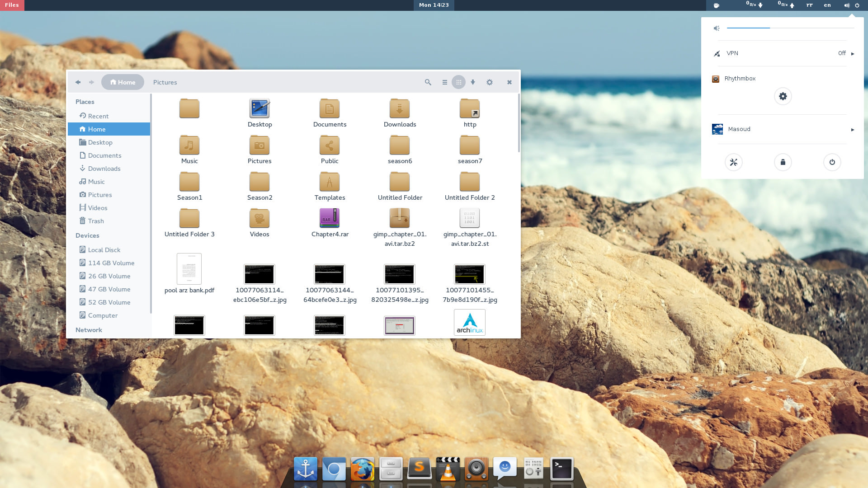
Task: Open the view options down-arrow menu
Action: (x=472, y=82)
